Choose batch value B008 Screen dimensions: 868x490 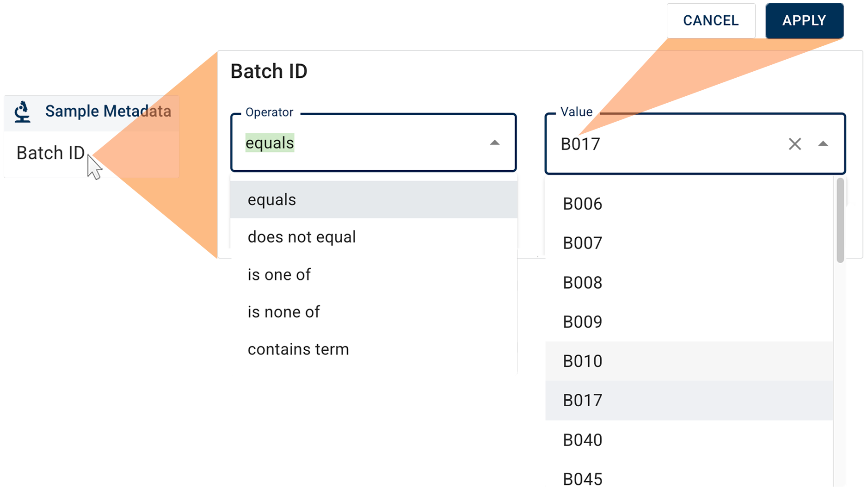coord(582,283)
